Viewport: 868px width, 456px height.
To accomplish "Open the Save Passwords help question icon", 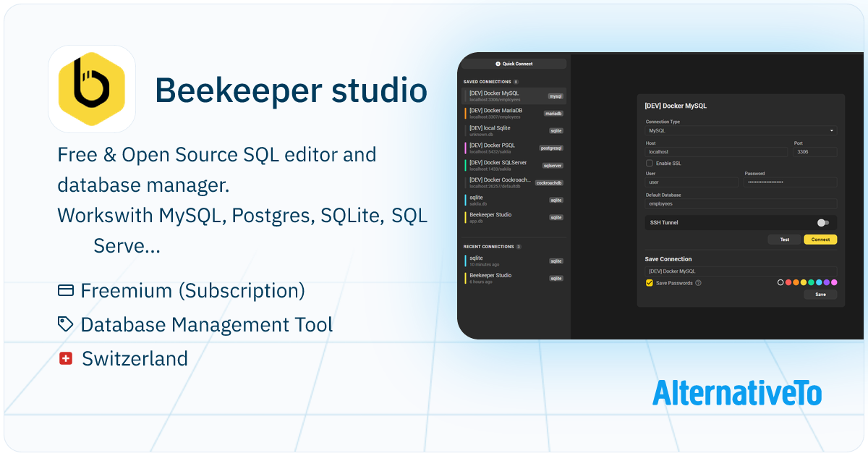I will (x=698, y=283).
